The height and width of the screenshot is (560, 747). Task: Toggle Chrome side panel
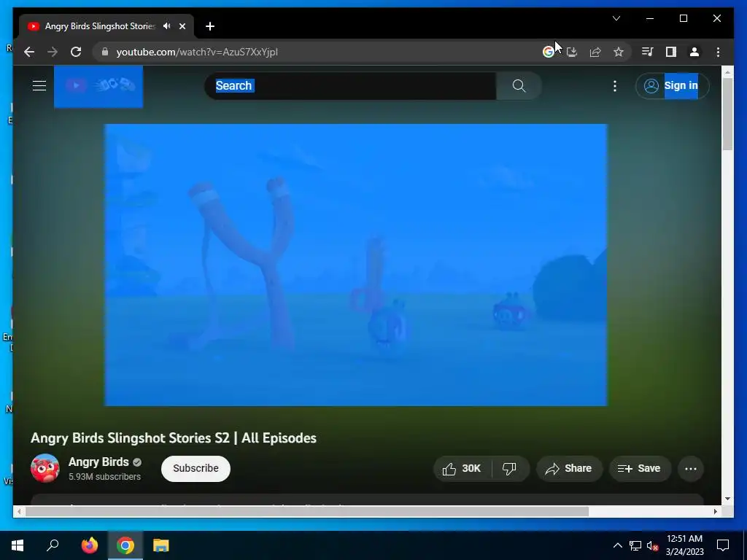tap(671, 52)
